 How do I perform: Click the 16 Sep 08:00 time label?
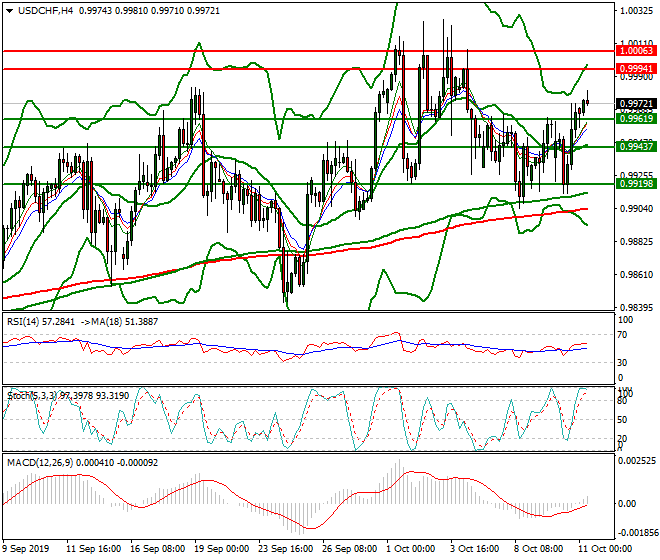pyautogui.click(x=157, y=549)
